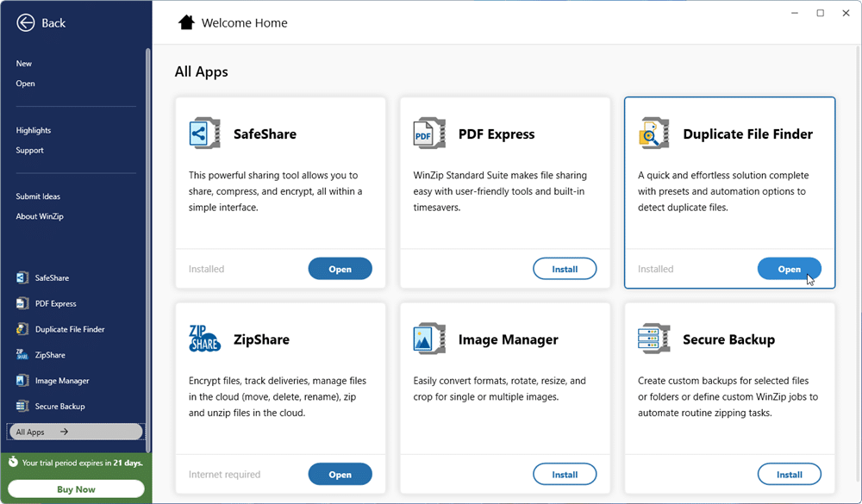
Task: Open the About WinZip menu item
Action: click(x=39, y=216)
